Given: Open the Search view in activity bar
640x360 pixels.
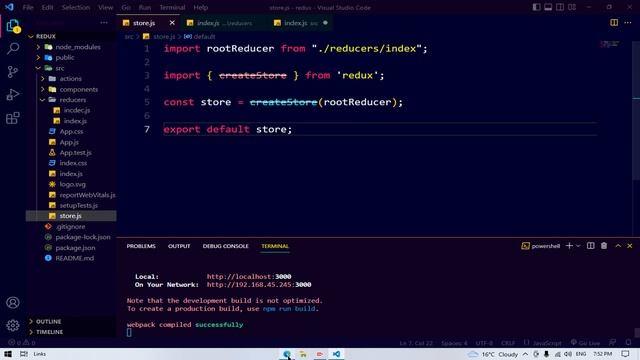Looking at the screenshot, I should point(13,49).
